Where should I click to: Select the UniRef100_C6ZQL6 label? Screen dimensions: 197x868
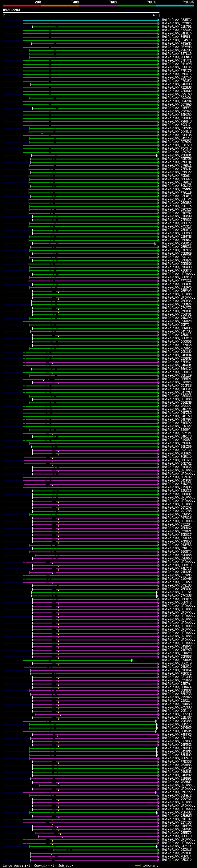point(176,850)
